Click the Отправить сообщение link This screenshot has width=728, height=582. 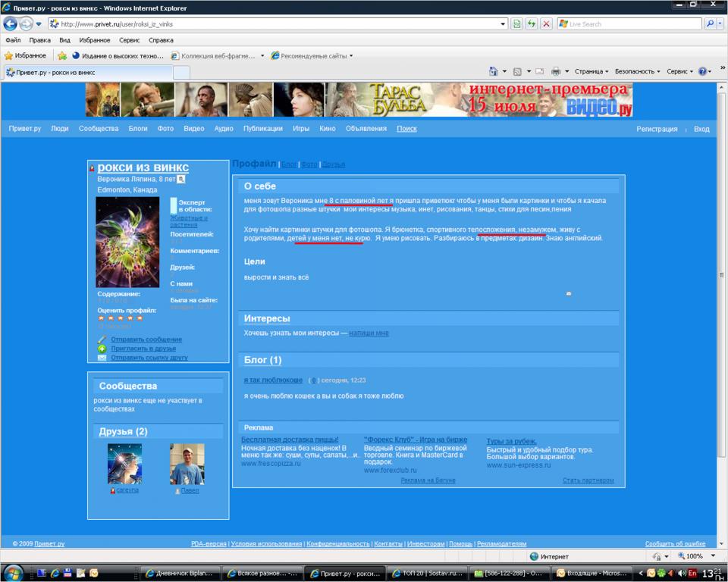tap(146, 339)
